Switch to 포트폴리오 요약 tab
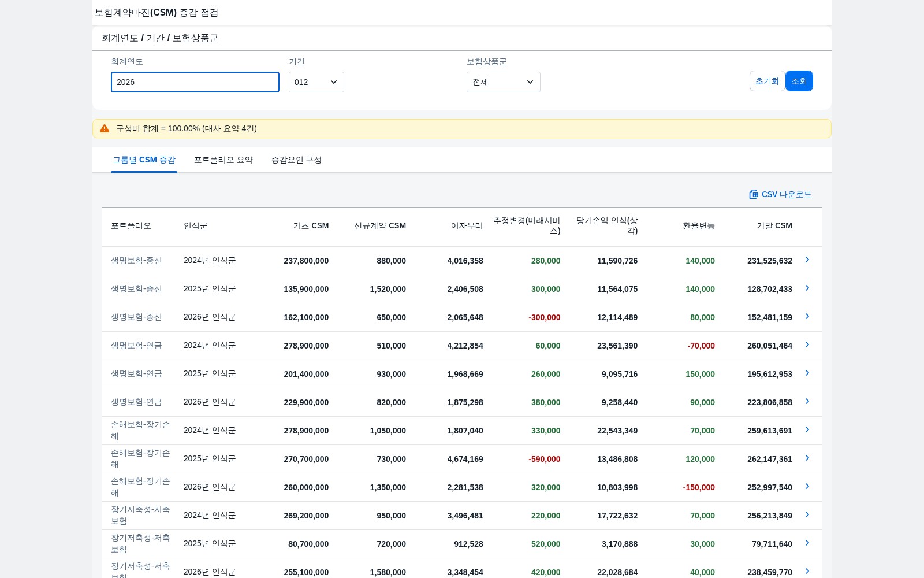 (x=223, y=160)
